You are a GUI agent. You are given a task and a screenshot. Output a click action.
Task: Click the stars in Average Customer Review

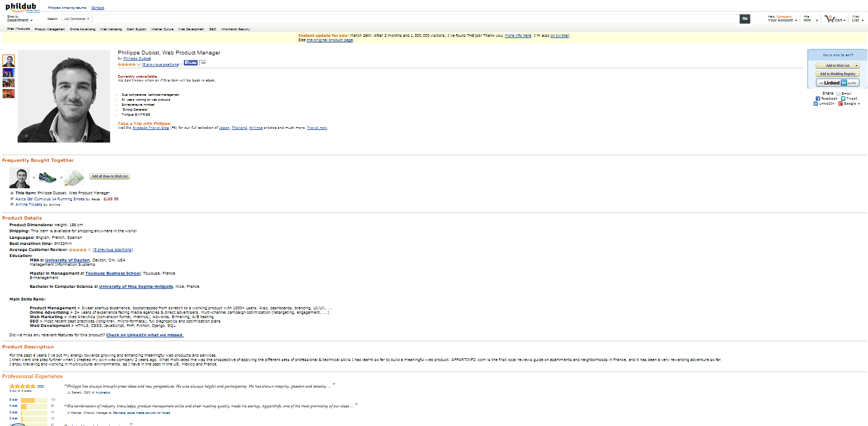(x=78, y=250)
